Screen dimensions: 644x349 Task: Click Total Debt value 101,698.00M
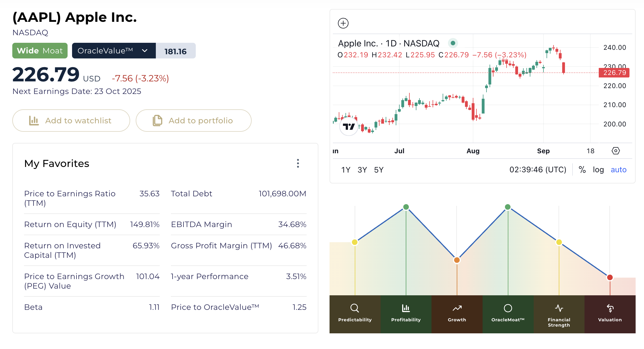(x=282, y=194)
